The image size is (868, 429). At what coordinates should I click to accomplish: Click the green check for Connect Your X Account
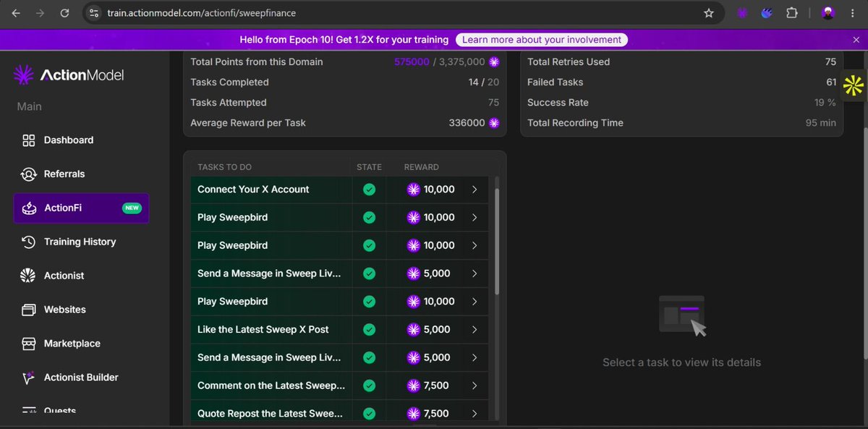coord(369,190)
